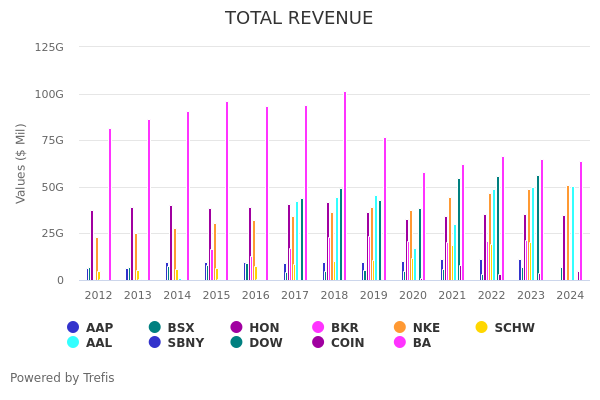Click the 2020 x-axis year label
Screen dimensions: 600x400
pyautogui.click(x=413, y=296)
